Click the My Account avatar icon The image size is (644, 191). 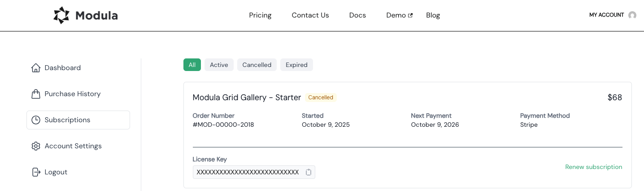point(632,15)
